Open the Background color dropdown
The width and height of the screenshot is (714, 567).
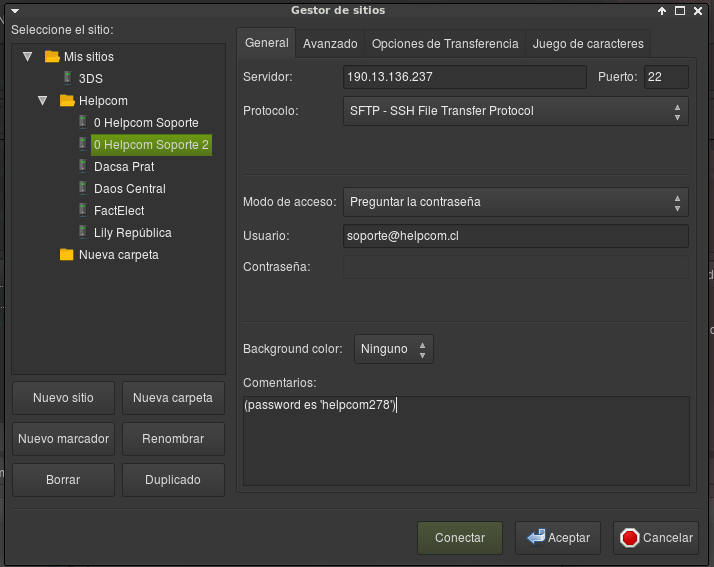[394, 349]
